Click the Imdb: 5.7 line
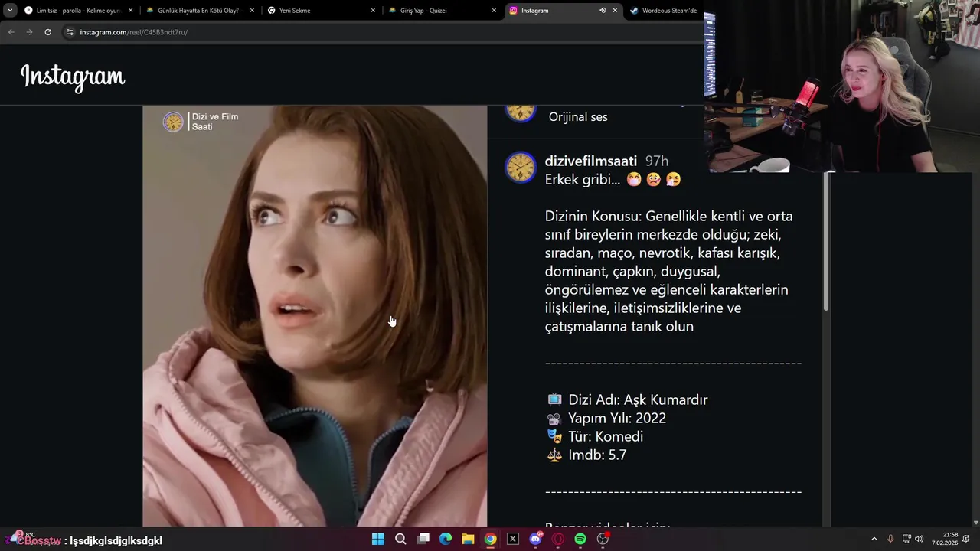This screenshot has height=551, width=980. [587, 455]
